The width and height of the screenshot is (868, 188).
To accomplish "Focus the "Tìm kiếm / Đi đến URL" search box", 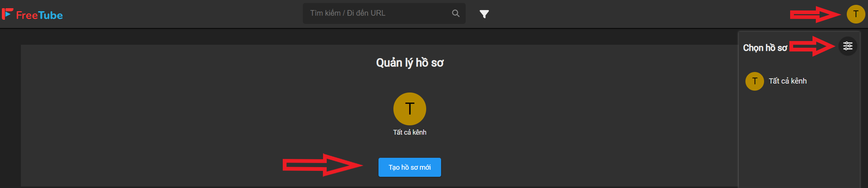I will pyautogui.click(x=384, y=13).
